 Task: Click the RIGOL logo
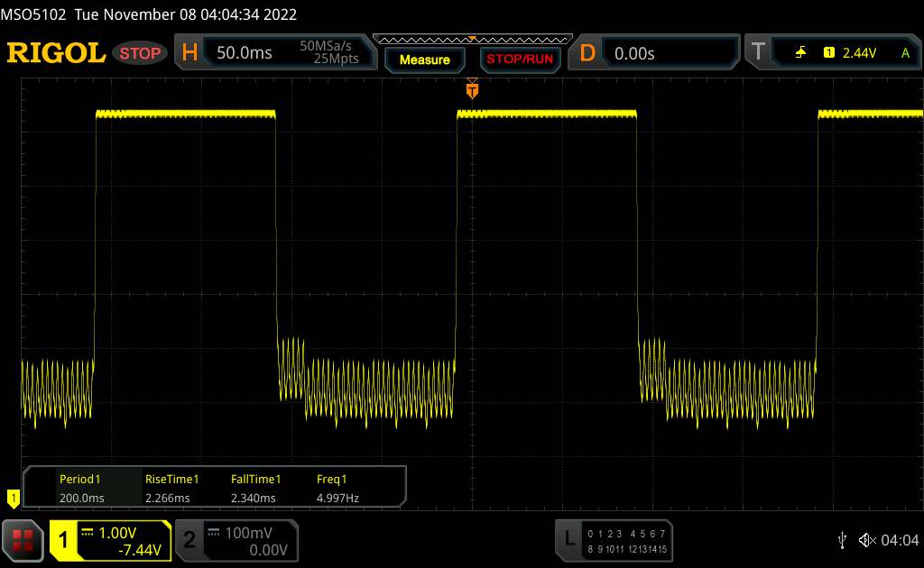pyautogui.click(x=56, y=53)
